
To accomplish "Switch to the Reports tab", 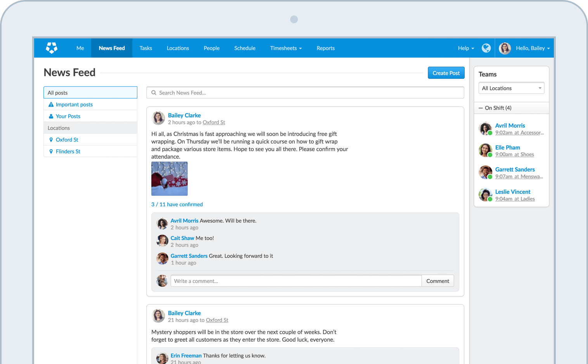I will pyautogui.click(x=325, y=48).
